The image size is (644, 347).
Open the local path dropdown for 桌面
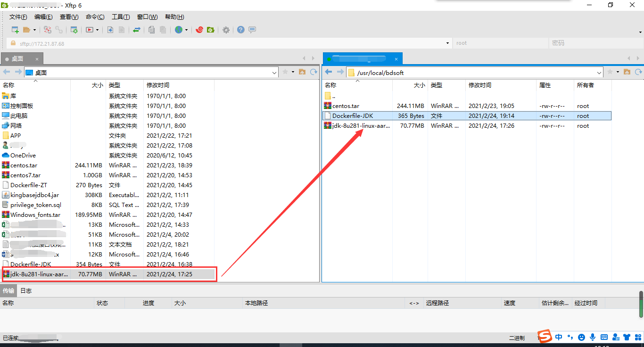pos(273,72)
